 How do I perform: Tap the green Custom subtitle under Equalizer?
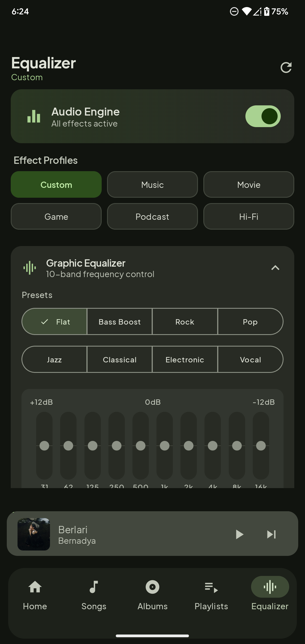[x=27, y=77]
